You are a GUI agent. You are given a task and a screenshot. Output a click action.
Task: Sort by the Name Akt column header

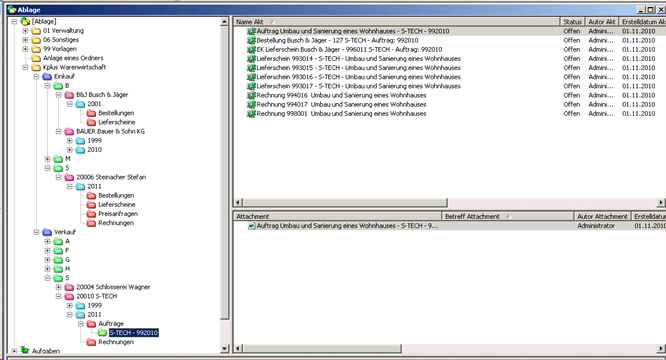[396, 22]
